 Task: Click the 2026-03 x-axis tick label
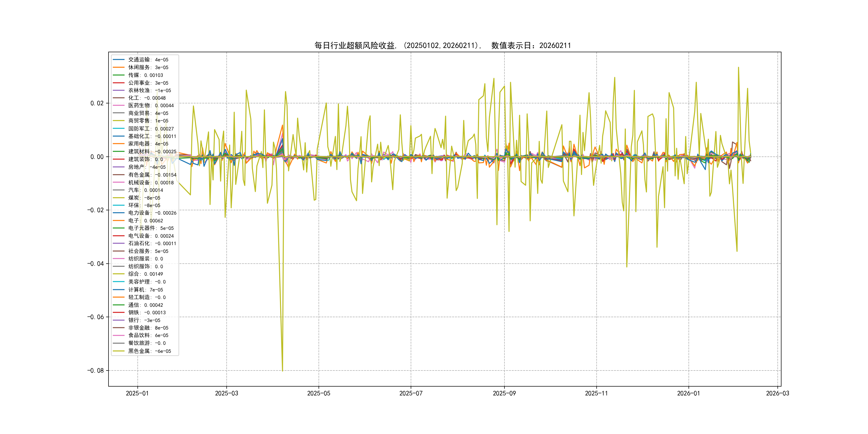pyautogui.click(x=777, y=393)
